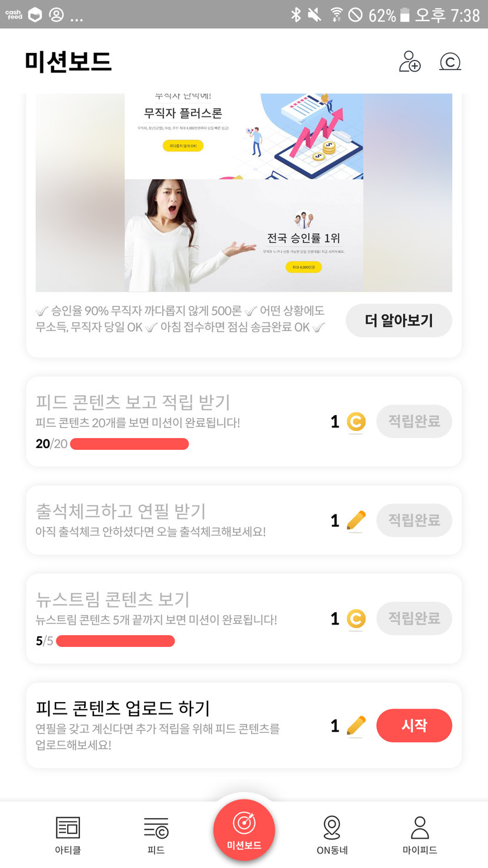Tap the 아티클 newspaper icon
Screen dimensions: 488x868
[68, 827]
